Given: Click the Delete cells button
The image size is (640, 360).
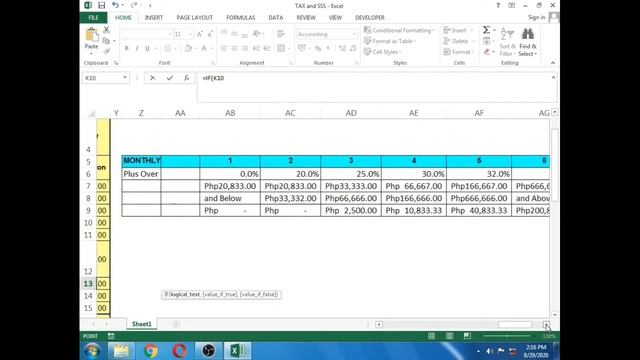Looking at the screenshot, I should pyautogui.click(x=457, y=41).
